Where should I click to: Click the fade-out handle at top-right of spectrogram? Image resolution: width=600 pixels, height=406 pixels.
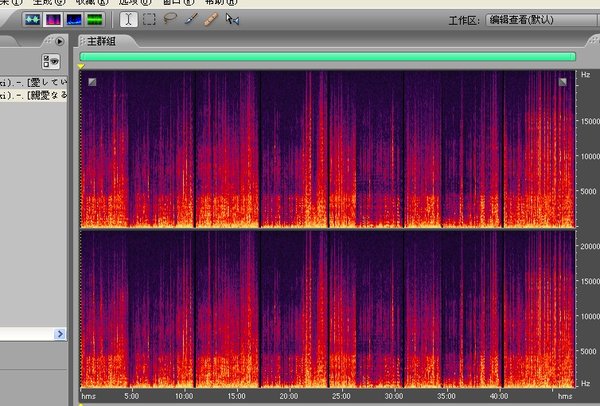coord(562,82)
